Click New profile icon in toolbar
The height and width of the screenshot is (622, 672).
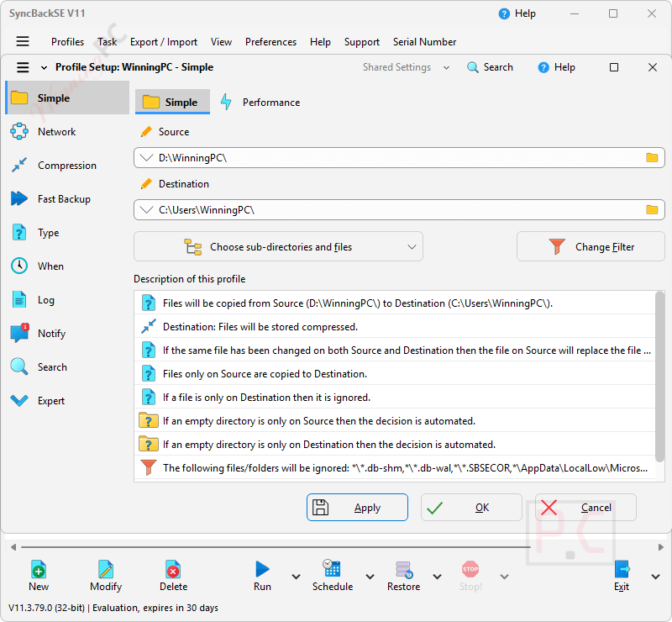39,570
